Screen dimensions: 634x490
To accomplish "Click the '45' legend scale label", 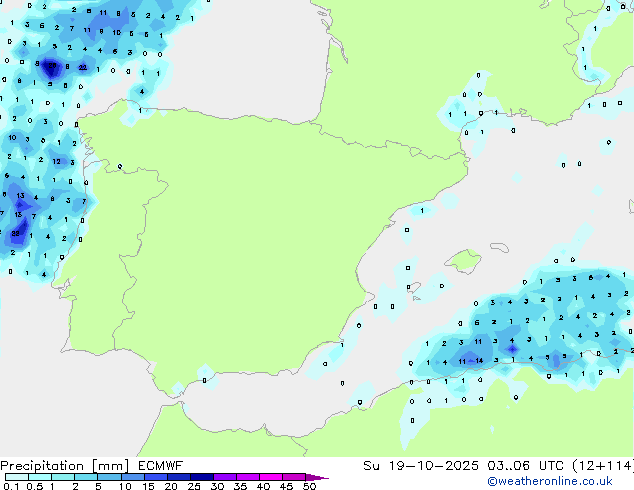I will 286,486.
